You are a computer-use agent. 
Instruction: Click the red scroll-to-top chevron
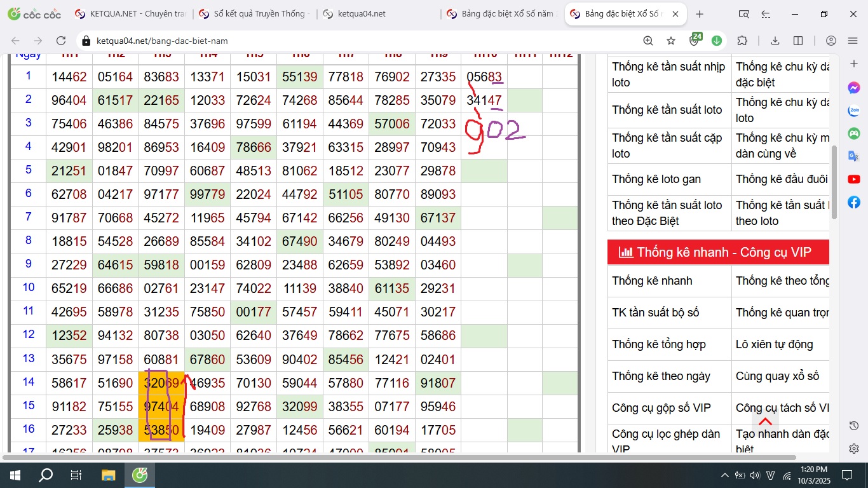(765, 422)
